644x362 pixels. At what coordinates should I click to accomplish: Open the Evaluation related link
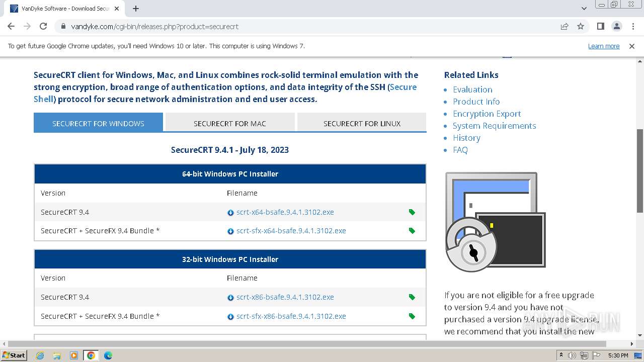click(472, 89)
